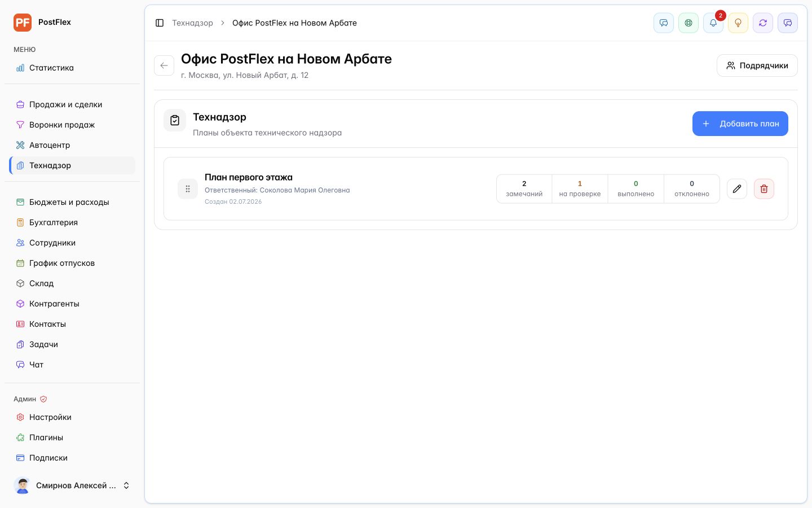Click the address 'г. Москва, ул. Новый Арбат, д. 12'
The image size is (812, 508).
tap(245, 75)
